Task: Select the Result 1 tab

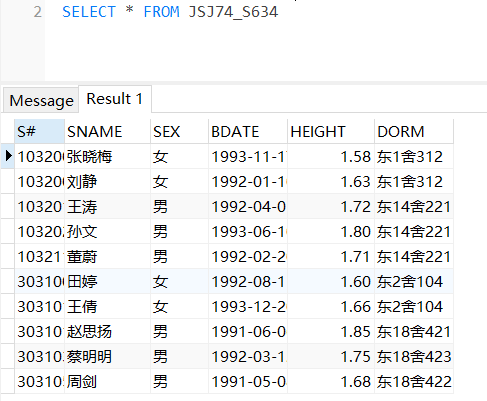Action: click(115, 99)
